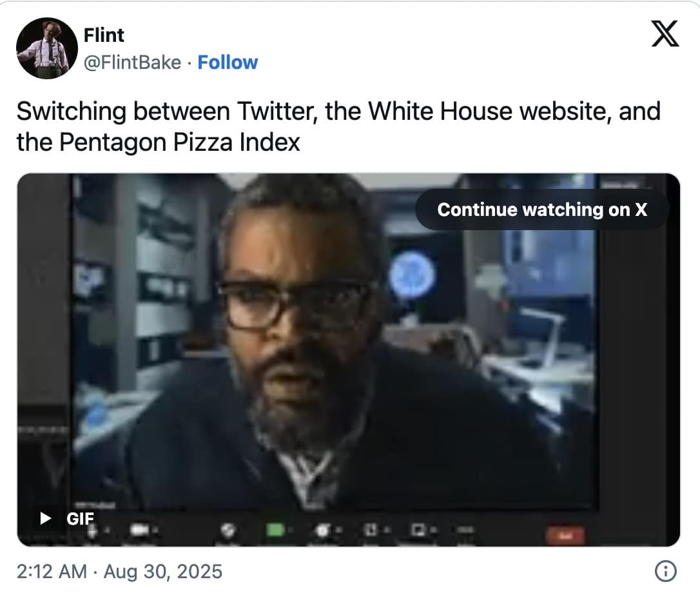The width and height of the screenshot is (700, 593).
Task: Click the Follow button next to @FlintBake
Action: click(x=228, y=62)
